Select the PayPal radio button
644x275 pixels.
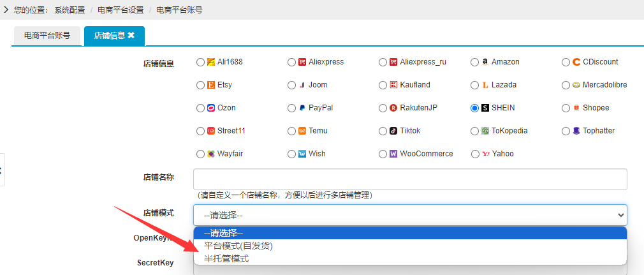(x=291, y=108)
